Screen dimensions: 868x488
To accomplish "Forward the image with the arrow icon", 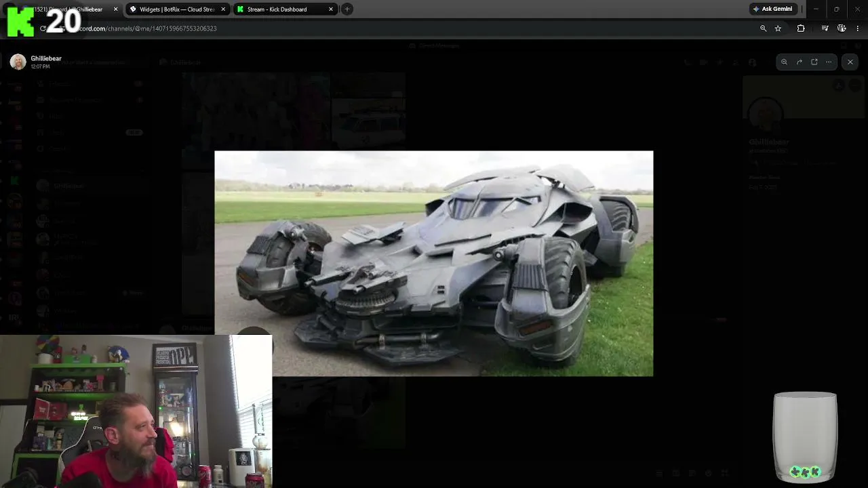I will point(800,62).
